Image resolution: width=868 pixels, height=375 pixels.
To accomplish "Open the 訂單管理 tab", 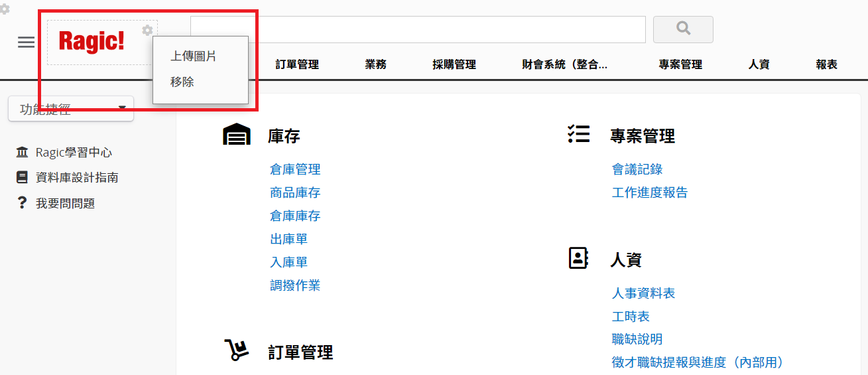I will pyautogui.click(x=297, y=64).
